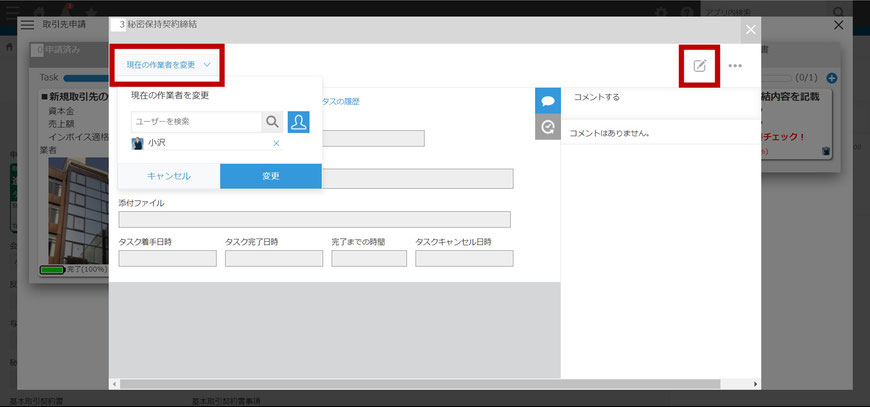Click the タスク着手日時 field

click(x=167, y=258)
